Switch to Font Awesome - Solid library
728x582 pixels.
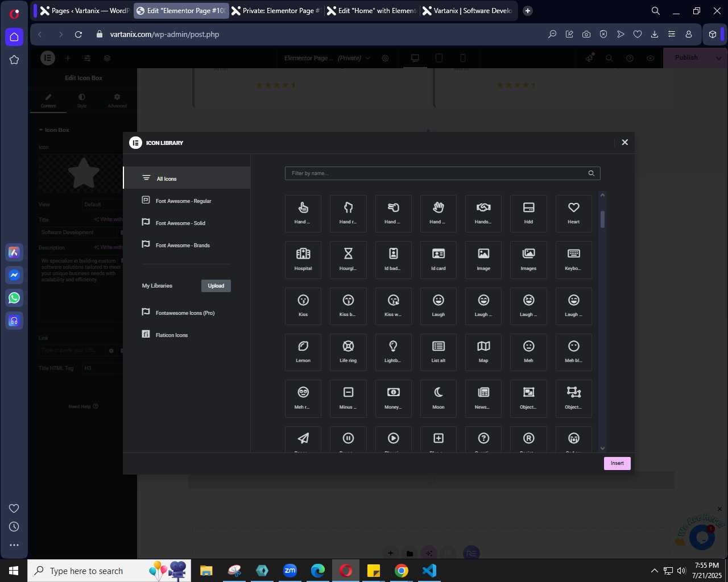point(187,223)
